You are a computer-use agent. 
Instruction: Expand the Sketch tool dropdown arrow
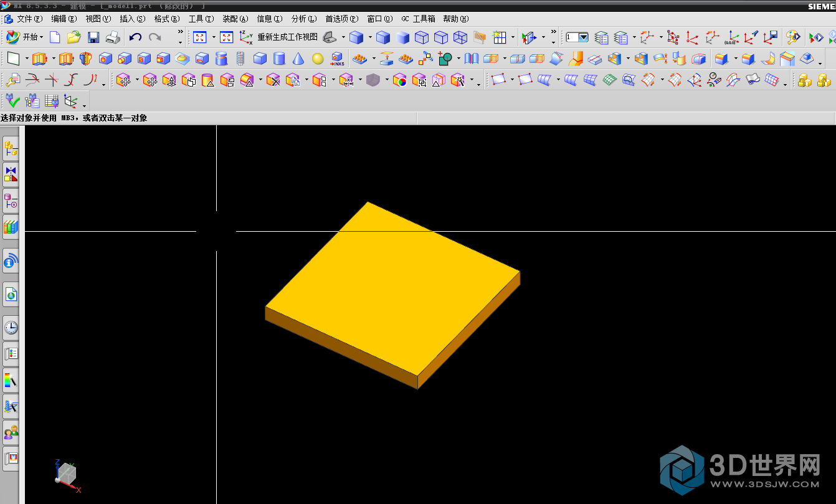pyautogui.click(x=27, y=59)
